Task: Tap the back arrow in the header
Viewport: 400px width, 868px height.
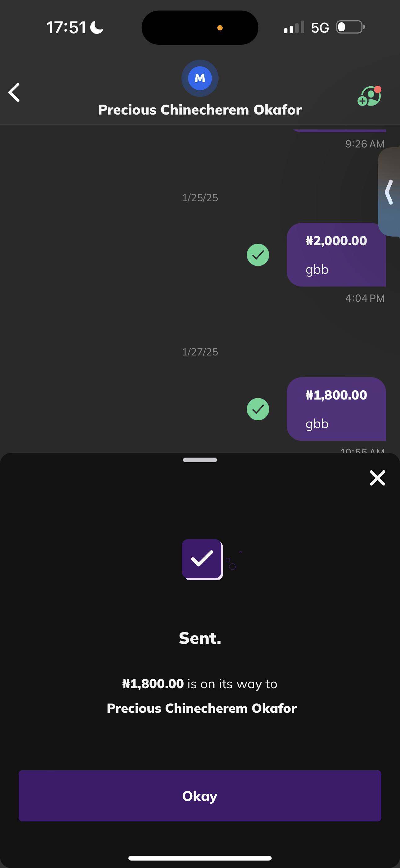Action: (14, 92)
